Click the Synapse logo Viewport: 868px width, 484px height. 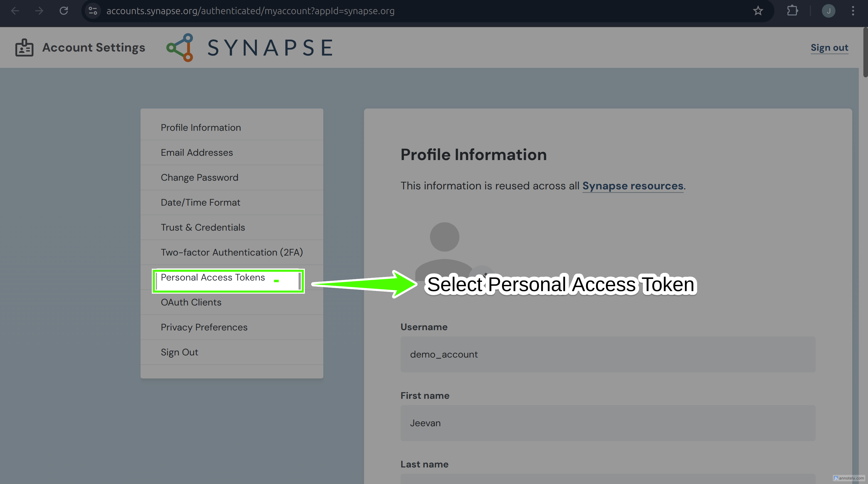pyautogui.click(x=249, y=47)
